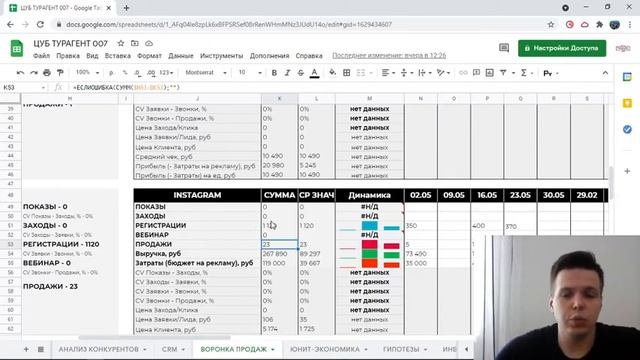Screen dimensions: 640x360
Task: Switch to the CRM sheet tab
Action: pos(169,349)
